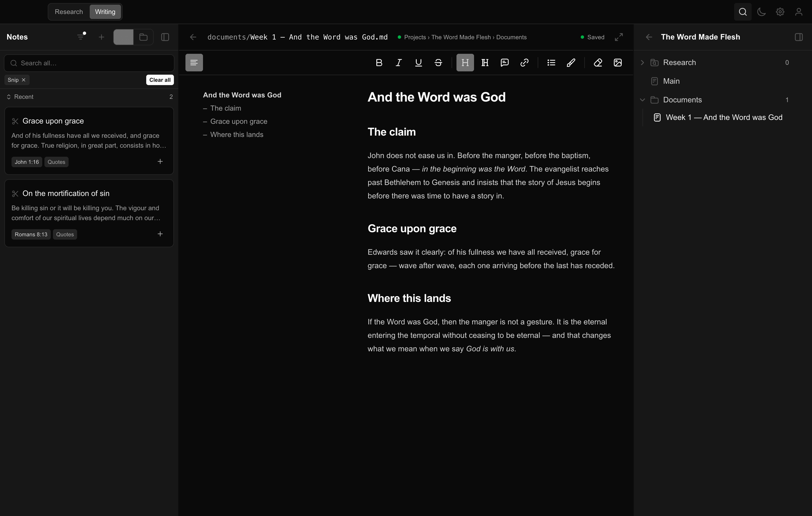Screen dimensions: 812x516
Task: Collapse the right project panel
Action: (x=799, y=37)
